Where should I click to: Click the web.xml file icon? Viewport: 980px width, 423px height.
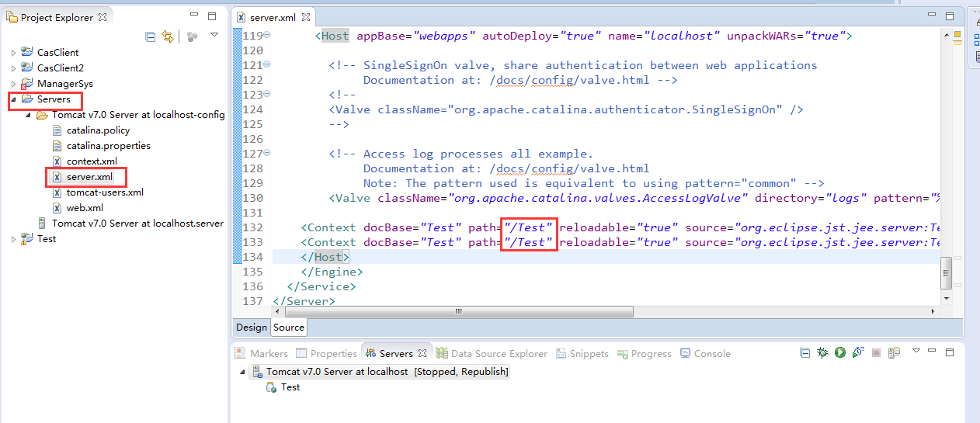click(57, 208)
